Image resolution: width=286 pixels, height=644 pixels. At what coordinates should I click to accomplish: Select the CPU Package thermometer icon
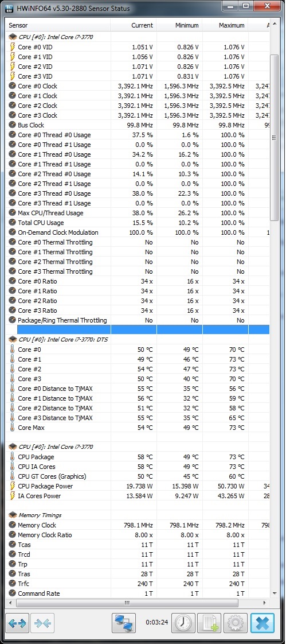12,457
